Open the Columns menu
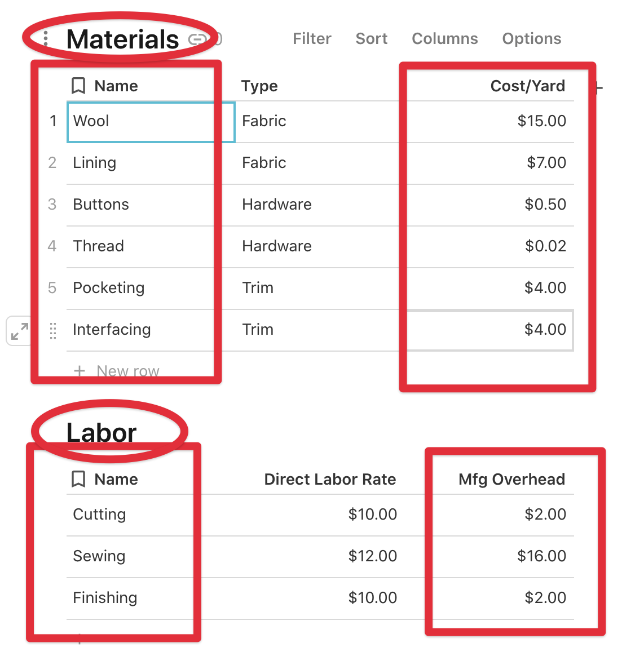This screenshot has width=644, height=665. coord(444,38)
